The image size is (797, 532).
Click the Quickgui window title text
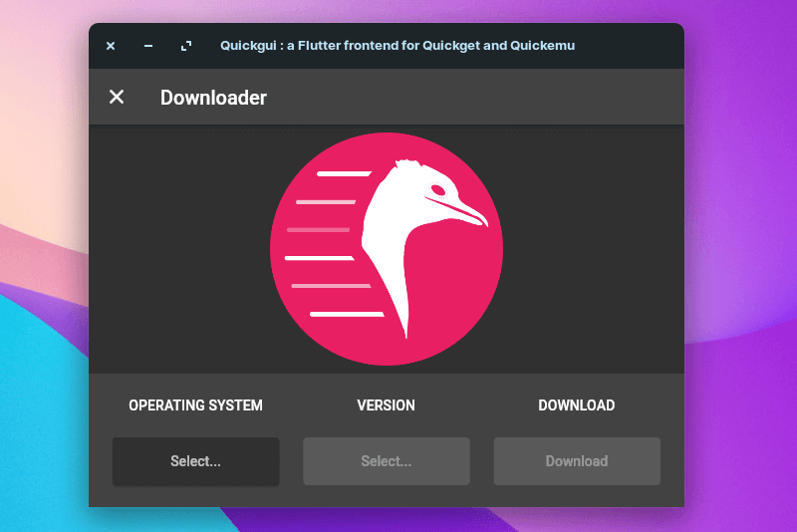pyautogui.click(x=397, y=46)
